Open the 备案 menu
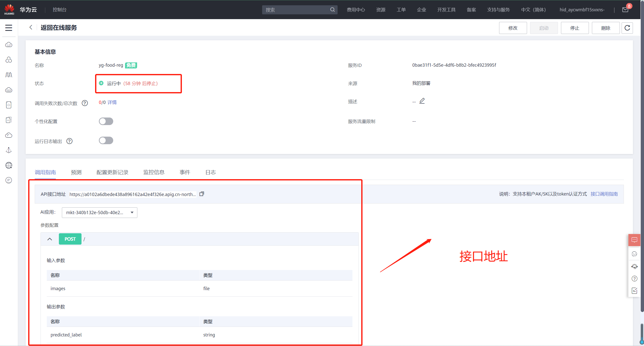Screen dimensions: 644x346 471,10
